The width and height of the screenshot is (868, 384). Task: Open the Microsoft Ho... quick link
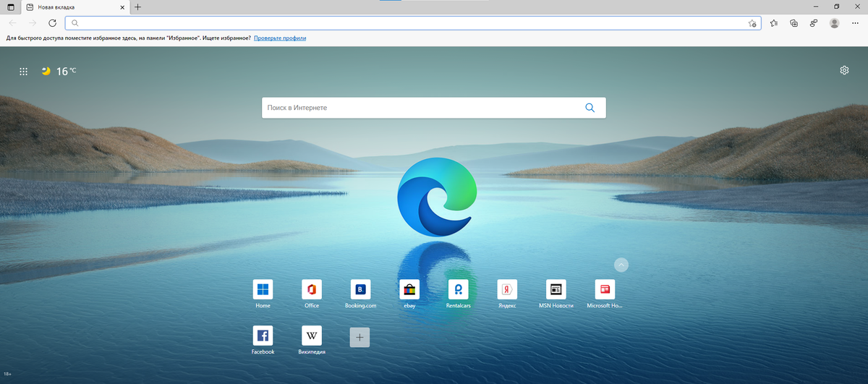point(605,294)
